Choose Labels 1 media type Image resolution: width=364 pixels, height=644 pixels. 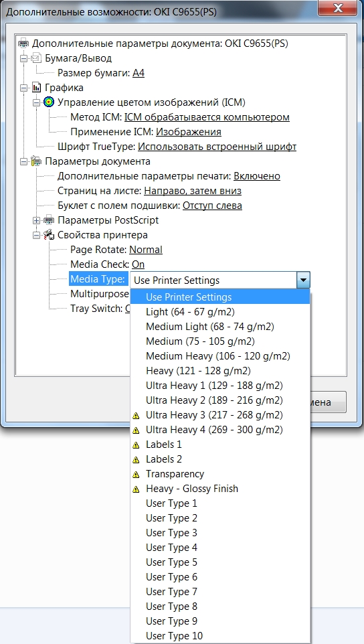point(220,445)
